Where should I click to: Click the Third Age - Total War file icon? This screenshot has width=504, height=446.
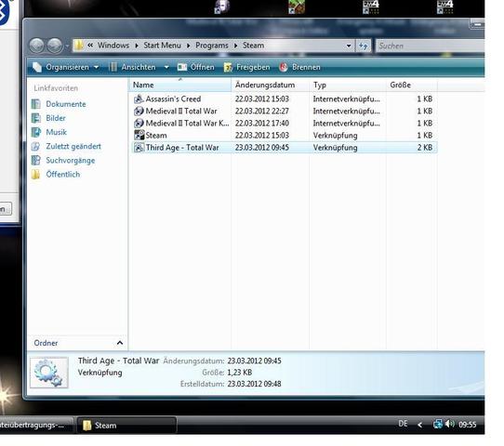click(139, 148)
